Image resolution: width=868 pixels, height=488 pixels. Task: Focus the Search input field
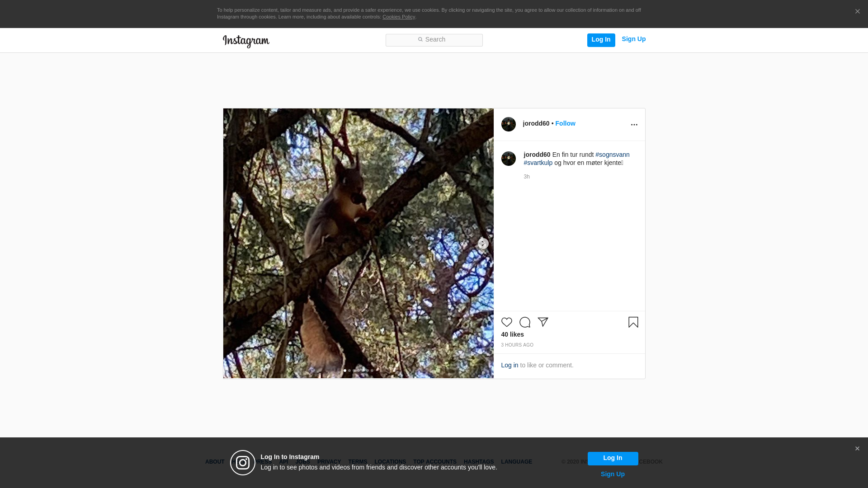tap(434, 40)
